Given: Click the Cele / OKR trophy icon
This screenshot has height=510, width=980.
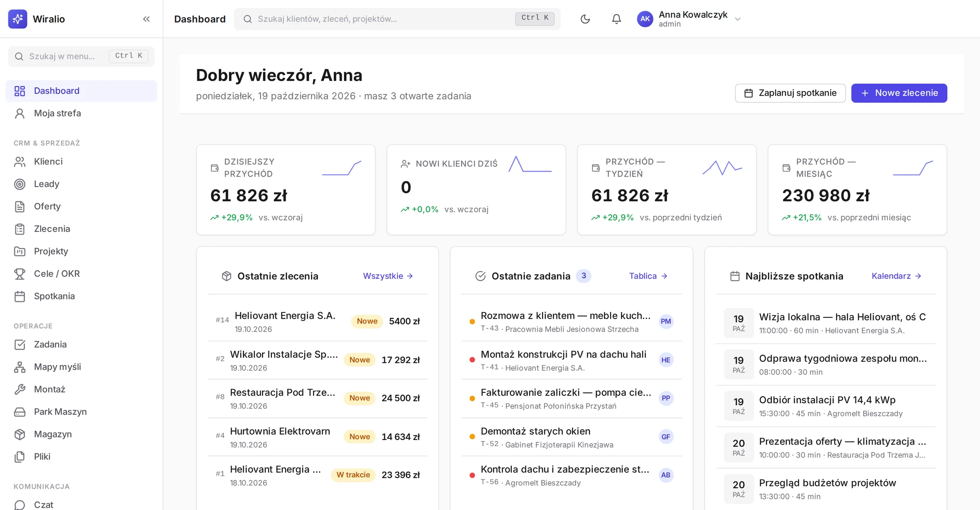Looking at the screenshot, I should click(x=20, y=274).
